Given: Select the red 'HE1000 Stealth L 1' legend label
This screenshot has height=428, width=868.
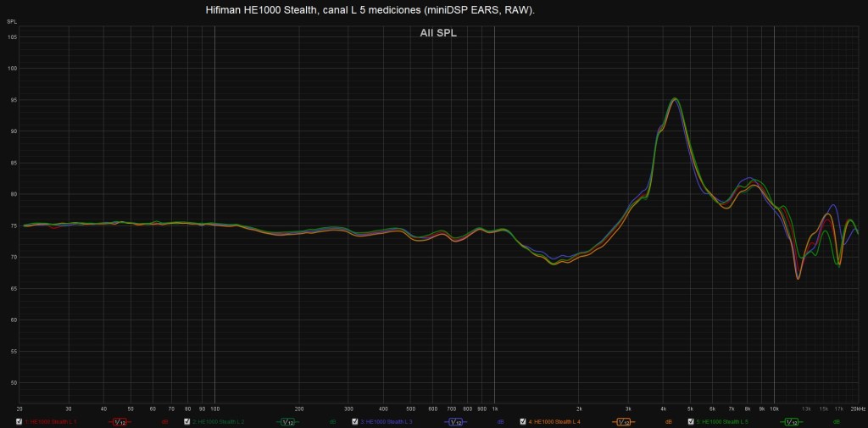Looking at the screenshot, I should (53, 421).
